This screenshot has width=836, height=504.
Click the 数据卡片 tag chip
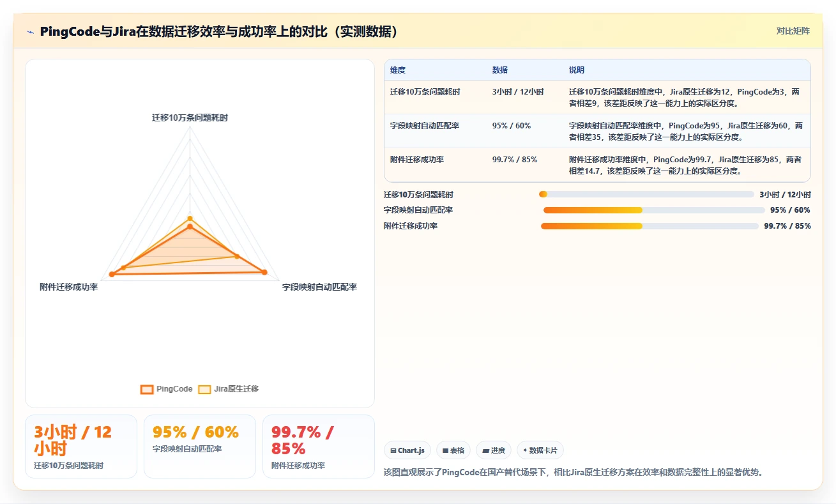tap(540, 450)
